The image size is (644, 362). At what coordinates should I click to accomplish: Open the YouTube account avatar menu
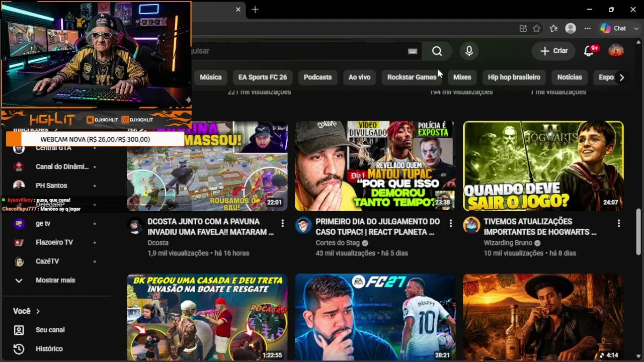tap(616, 51)
